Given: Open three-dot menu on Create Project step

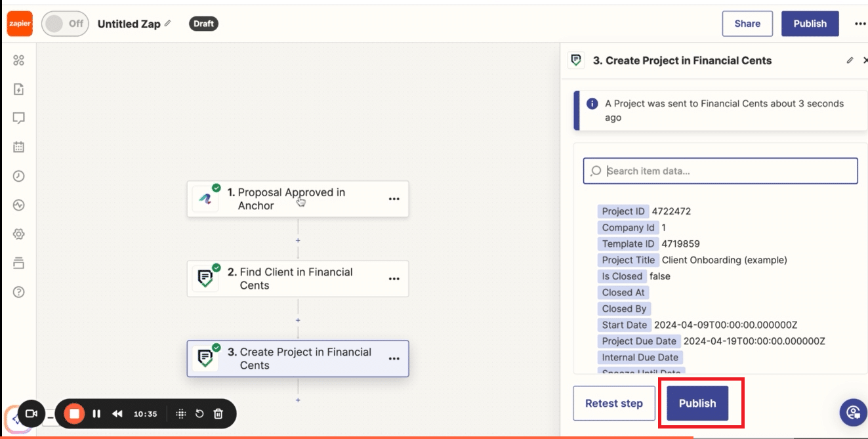Looking at the screenshot, I should coord(394,358).
